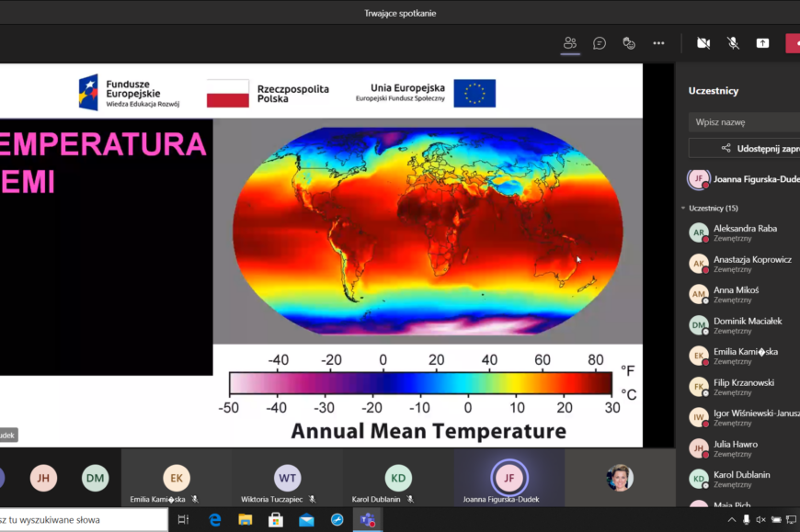The height and width of the screenshot is (532, 800).
Task: Click the Wpisz nazwę search field
Action: coord(744,122)
